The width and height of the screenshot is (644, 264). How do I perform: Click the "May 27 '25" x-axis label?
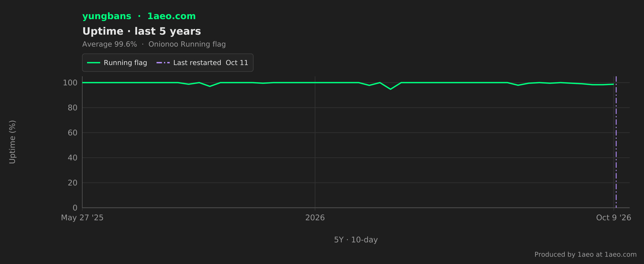82,218
